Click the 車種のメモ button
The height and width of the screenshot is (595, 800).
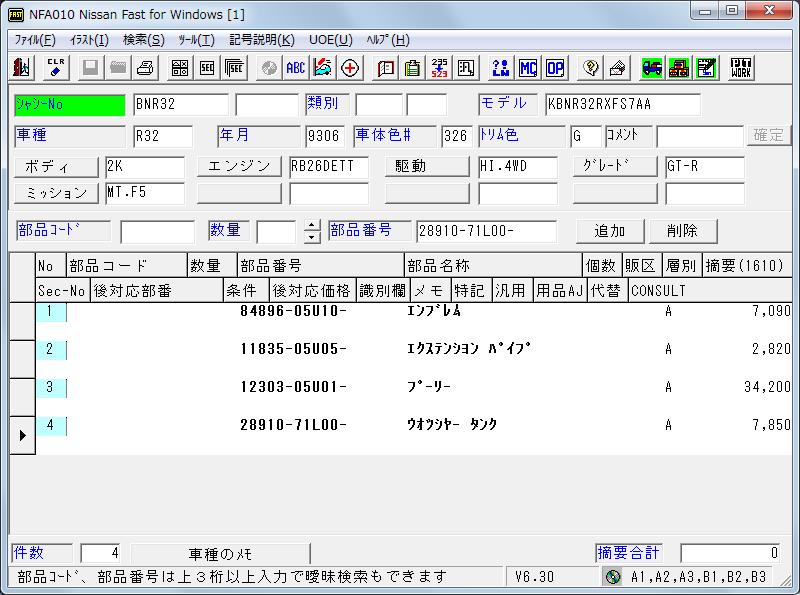(x=220, y=554)
